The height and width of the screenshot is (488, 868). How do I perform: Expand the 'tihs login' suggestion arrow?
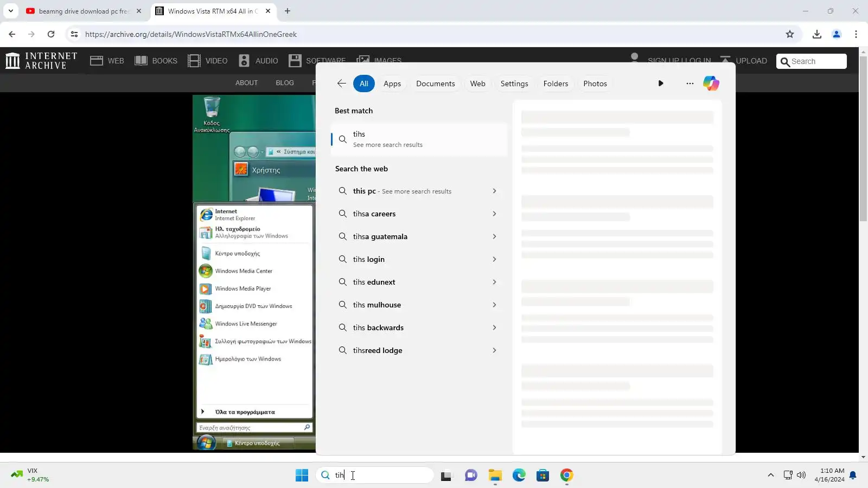(x=494, y=259)
